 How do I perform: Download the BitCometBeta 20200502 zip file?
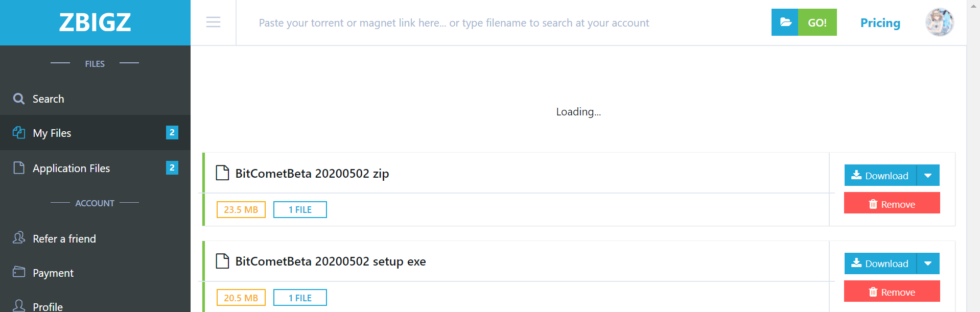pos(880,175)
